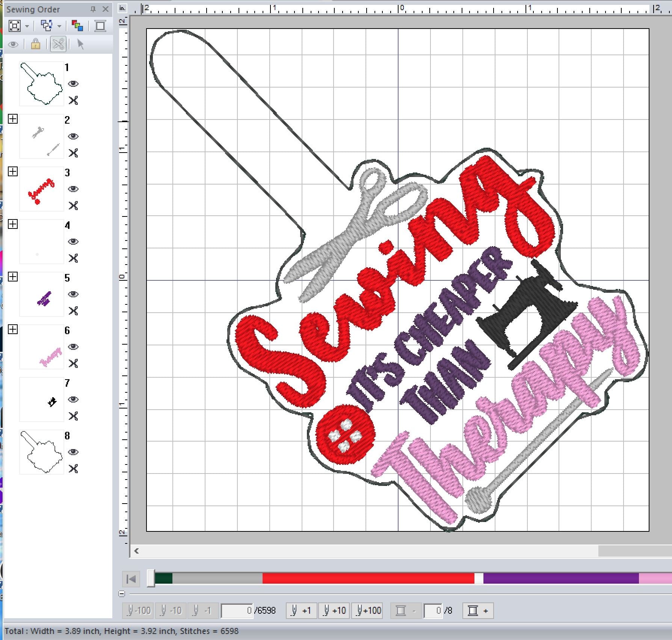Viewport: 672px width, 640px height.
Task: Jump to start of stitch simulation
Action: [131, 579]
